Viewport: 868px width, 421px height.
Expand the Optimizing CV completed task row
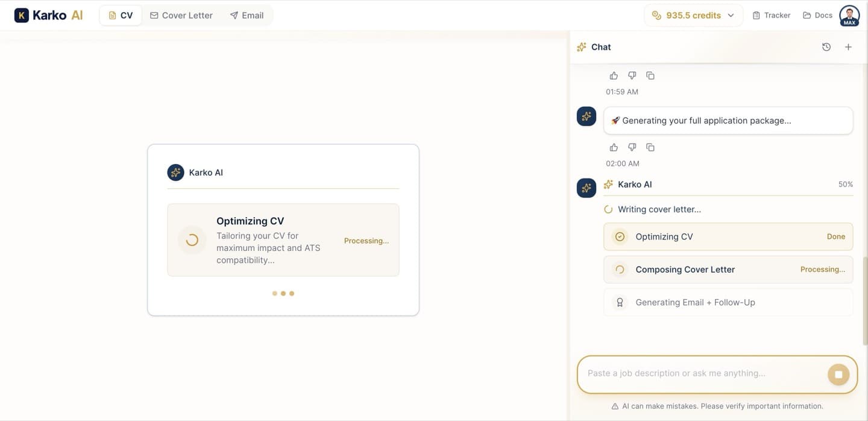[x=728, y=236]
